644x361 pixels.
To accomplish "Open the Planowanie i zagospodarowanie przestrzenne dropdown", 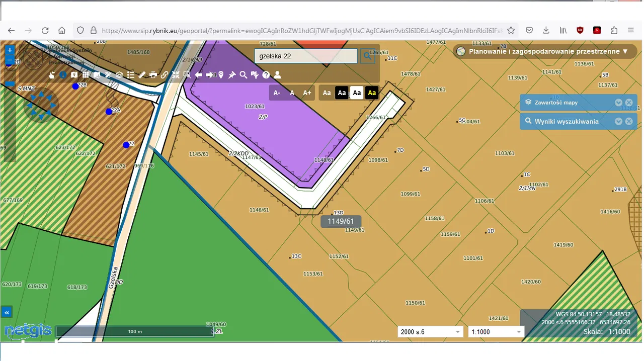I will coord(544,51).
